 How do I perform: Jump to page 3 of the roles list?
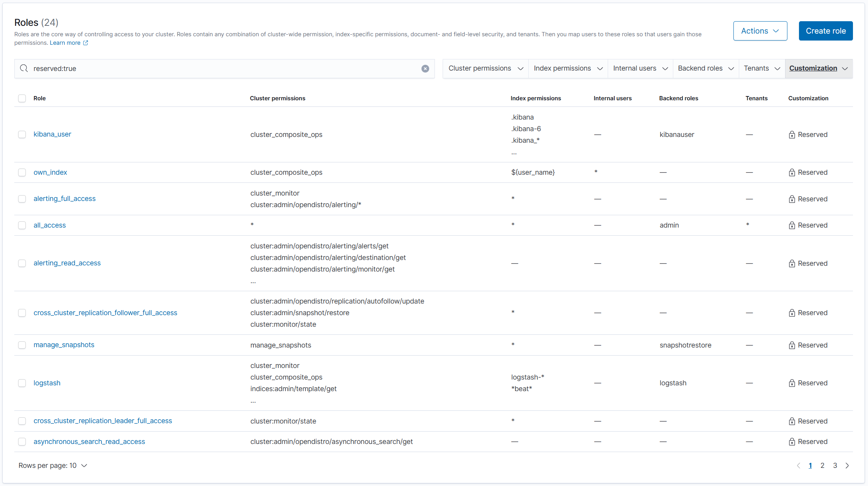coord(835,466)
